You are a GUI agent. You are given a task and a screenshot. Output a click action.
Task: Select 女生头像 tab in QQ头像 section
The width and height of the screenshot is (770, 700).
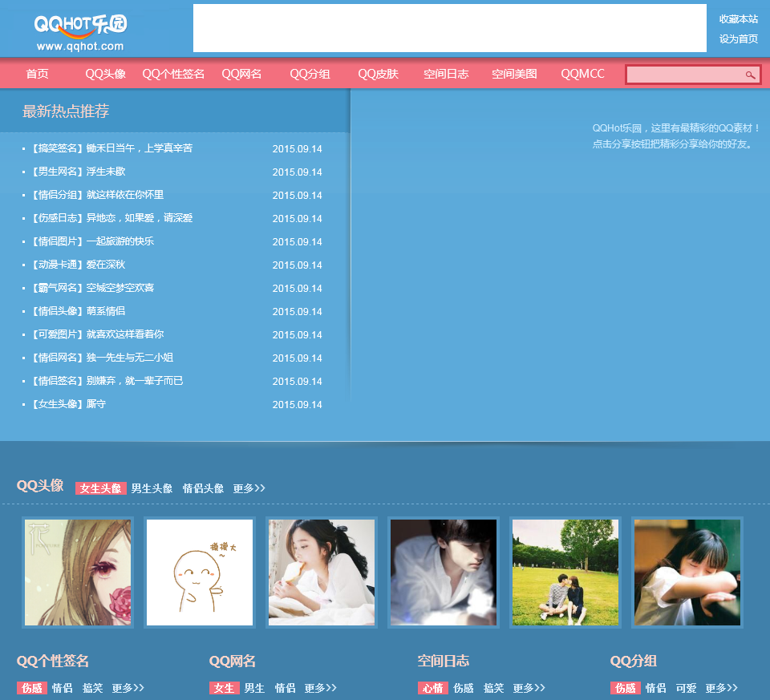coord(101,488)
